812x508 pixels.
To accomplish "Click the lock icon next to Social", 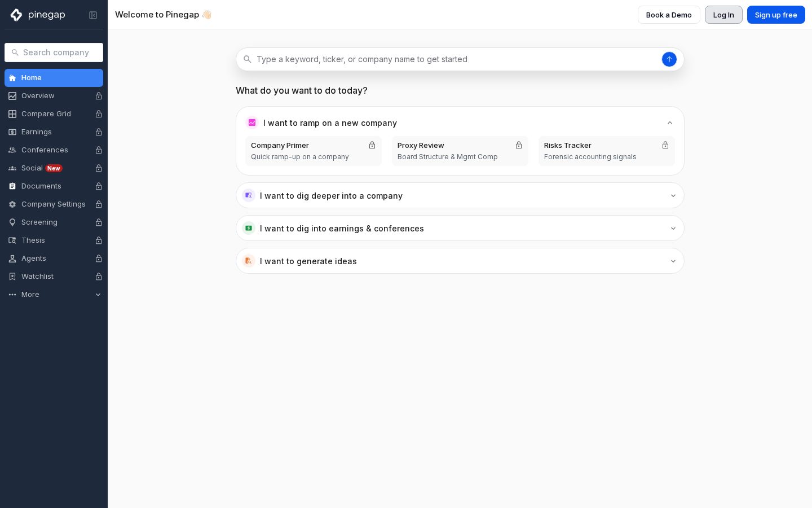I will click(x=99, y=168).
